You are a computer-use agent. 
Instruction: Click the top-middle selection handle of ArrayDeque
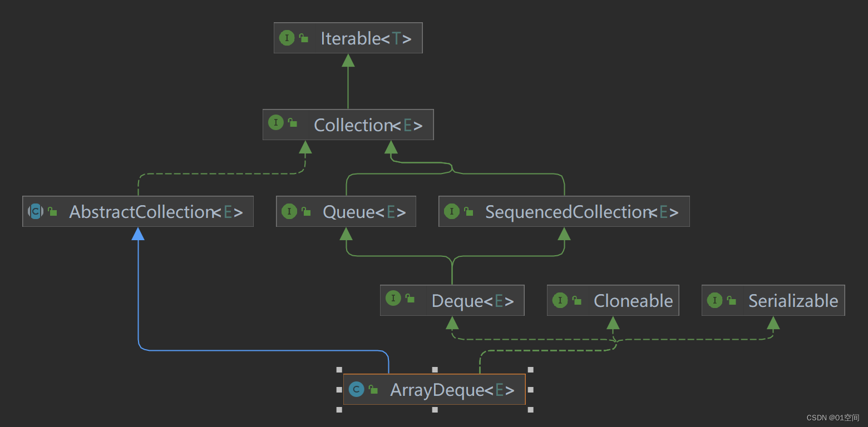(x=435, y=369)
